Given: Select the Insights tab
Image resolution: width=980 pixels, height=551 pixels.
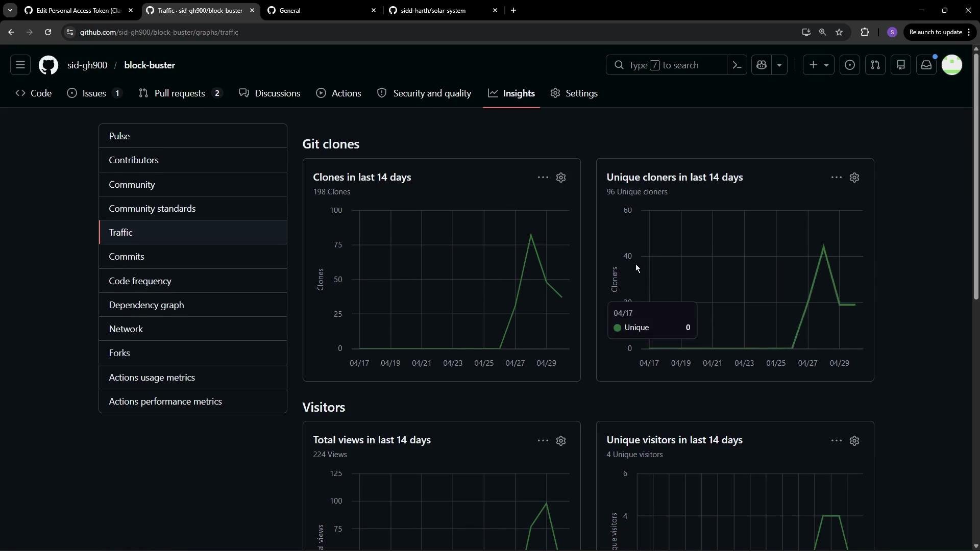Looking at the screenshot, I should [x=511, y=93].
